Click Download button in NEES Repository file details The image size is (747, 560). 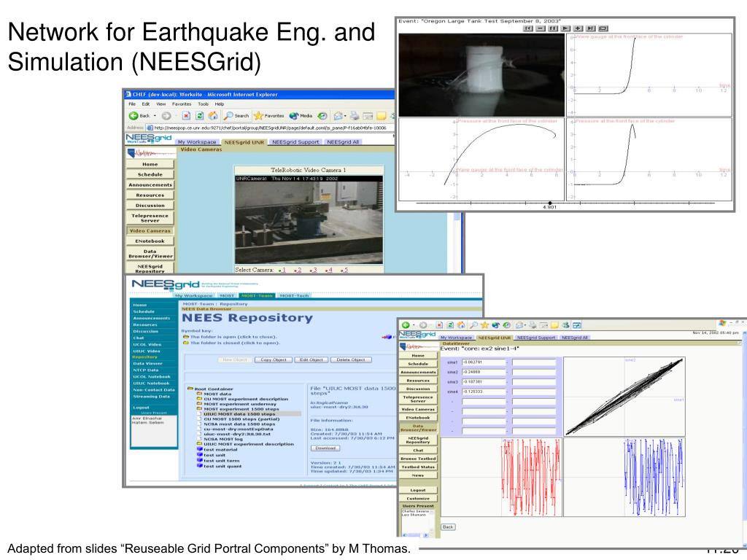325,448
